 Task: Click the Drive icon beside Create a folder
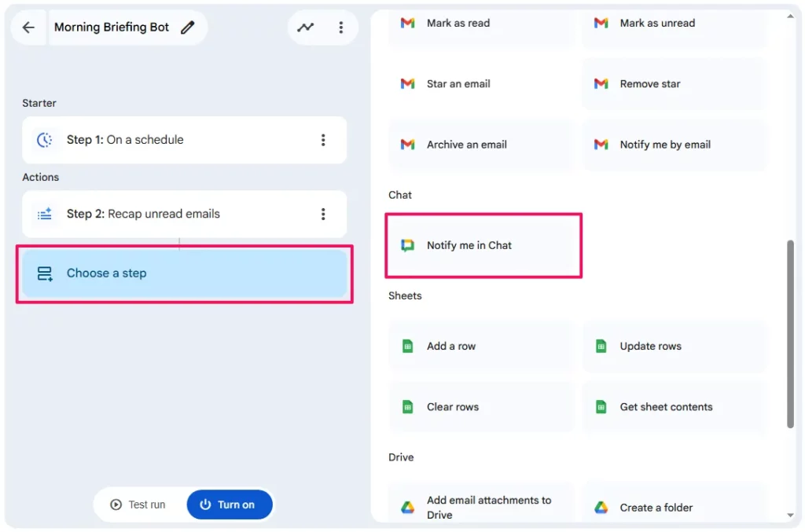(x=600, y=507)
